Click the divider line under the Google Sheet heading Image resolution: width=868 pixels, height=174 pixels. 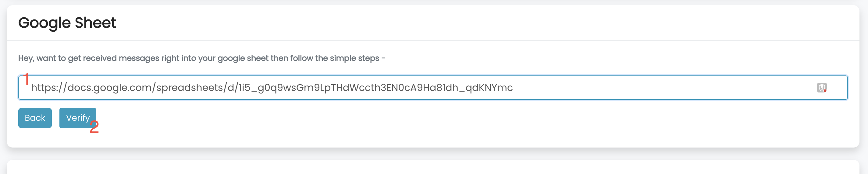coord(433,41)
